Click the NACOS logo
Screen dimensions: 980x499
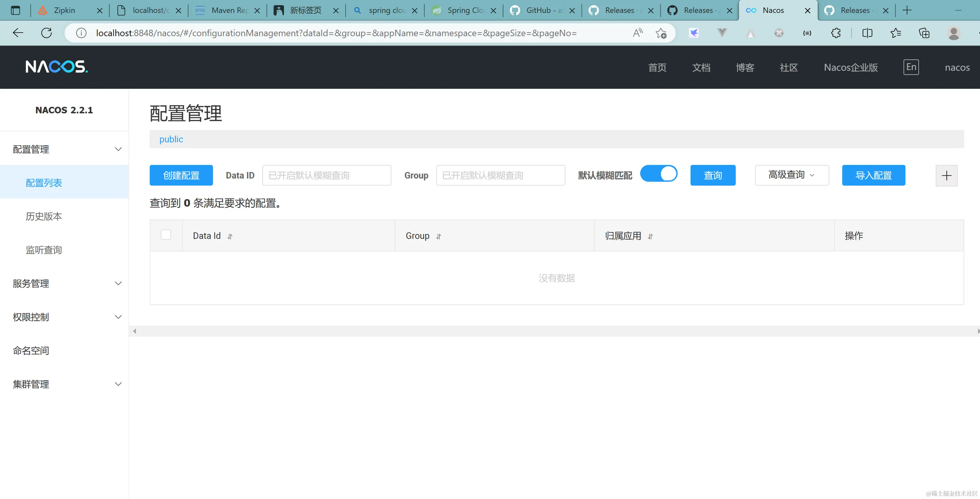57,67
